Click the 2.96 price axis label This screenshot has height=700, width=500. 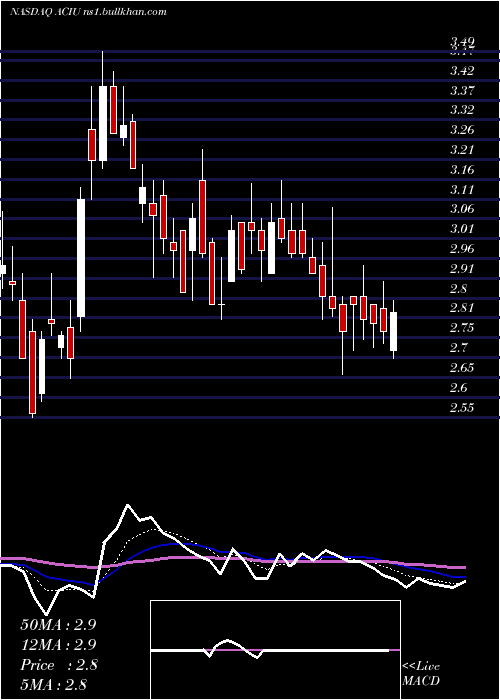pos(462,249)
